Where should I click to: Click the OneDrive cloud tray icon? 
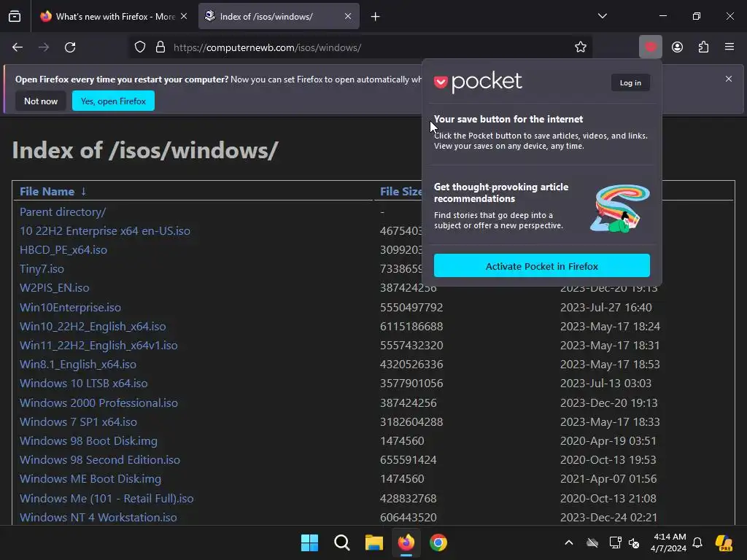(x=592, y=542)
